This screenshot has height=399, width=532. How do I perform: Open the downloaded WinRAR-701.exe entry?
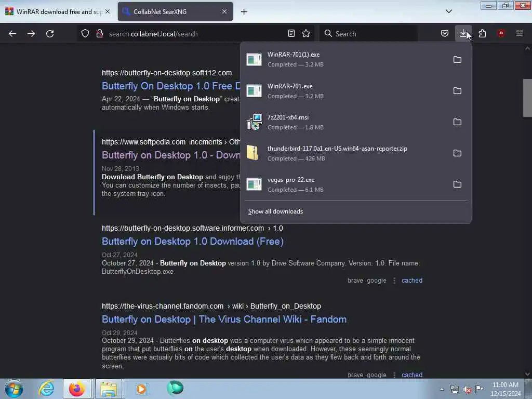[344, 91]
